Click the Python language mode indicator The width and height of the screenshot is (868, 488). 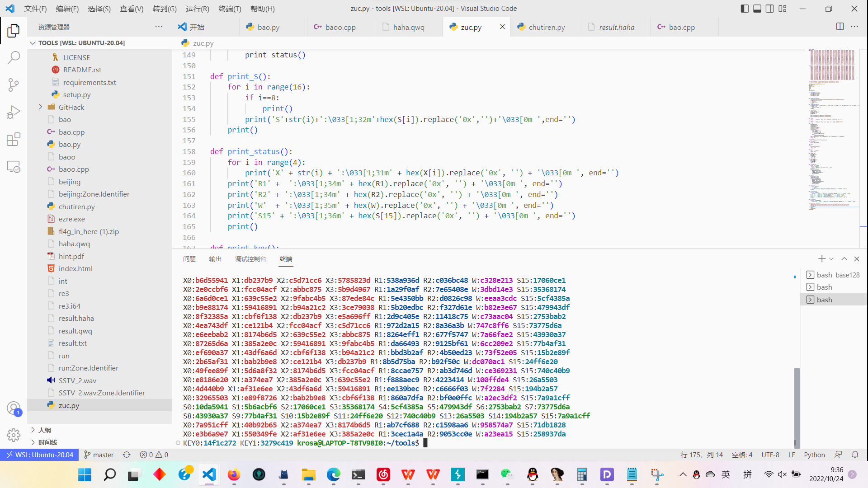click(x=814, y=455)
